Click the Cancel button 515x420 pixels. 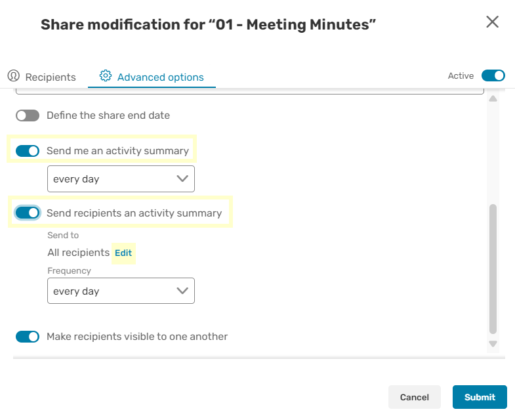[x=414, y=397]
